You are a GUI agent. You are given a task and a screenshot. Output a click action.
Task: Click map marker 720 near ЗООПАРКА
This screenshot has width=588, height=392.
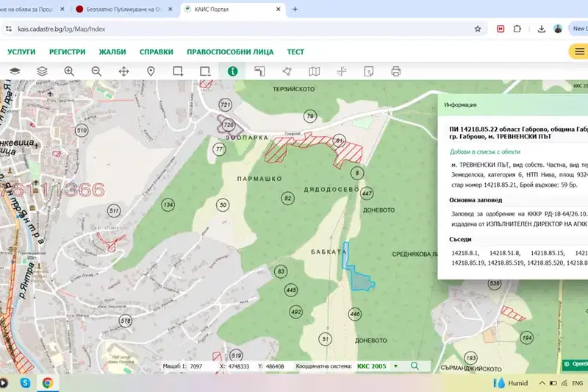pyautogui.click(x=228, y=124)
